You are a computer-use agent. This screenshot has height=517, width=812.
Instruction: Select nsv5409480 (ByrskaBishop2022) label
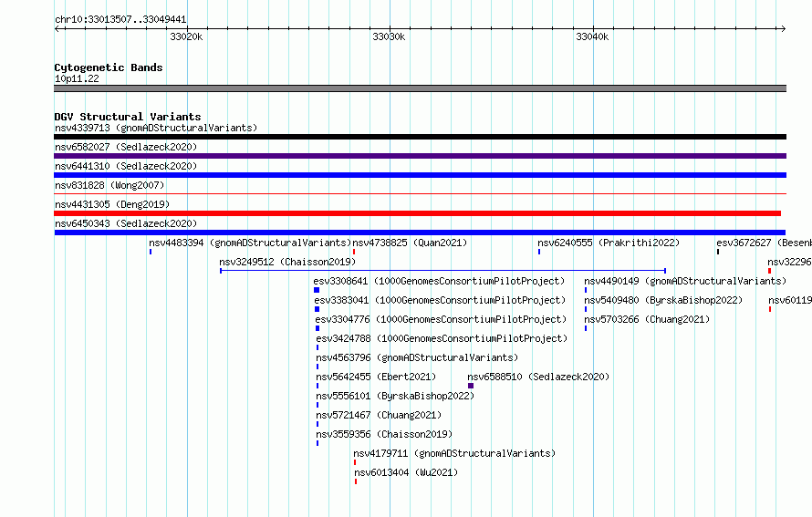pos(663,300)
